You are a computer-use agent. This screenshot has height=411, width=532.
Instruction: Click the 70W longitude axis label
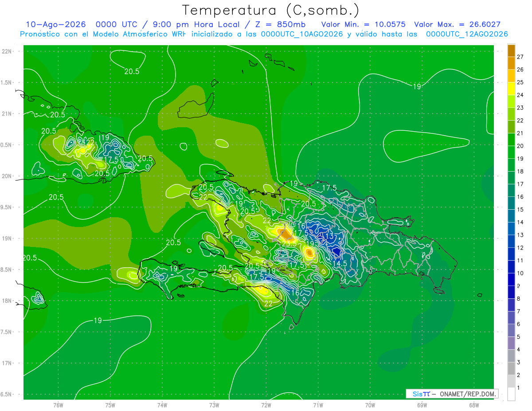370,405
